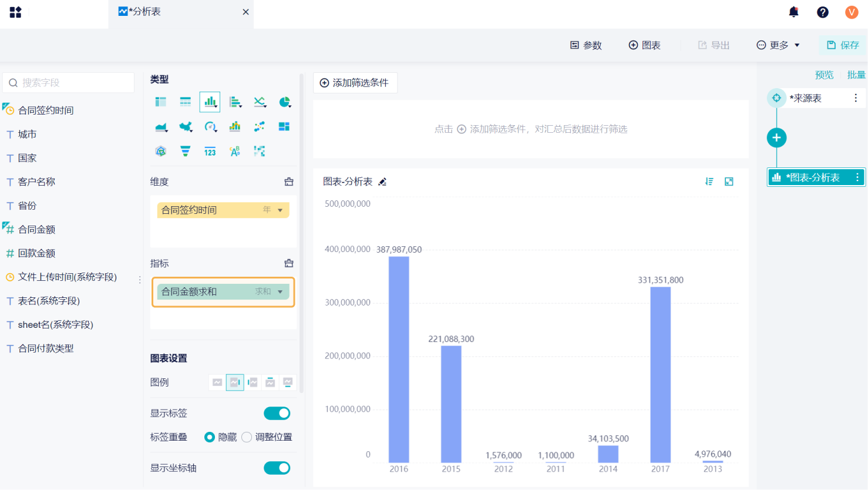Select the pivot table chart type
Viewport: 868px width, 490px height.
click(x=161, y=102)
